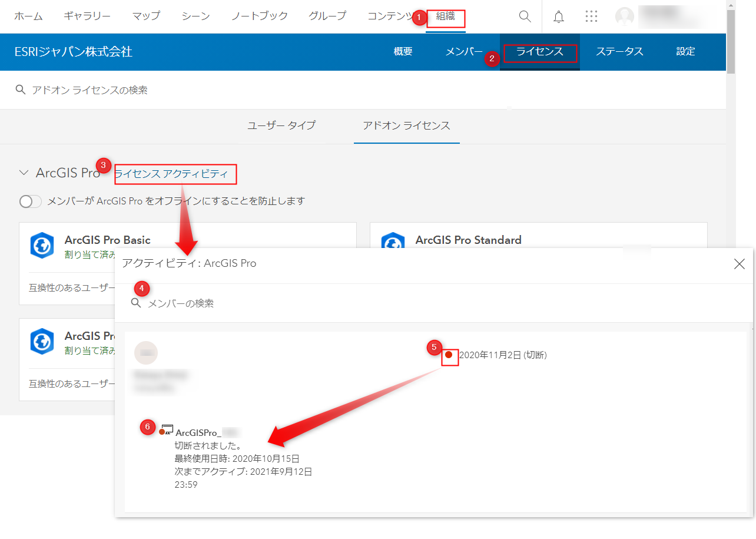The width and height of the screenshot is (756, 539).
Task: Click the 次までアクティブ: 2021年9月12日 line
Action: 244,472
